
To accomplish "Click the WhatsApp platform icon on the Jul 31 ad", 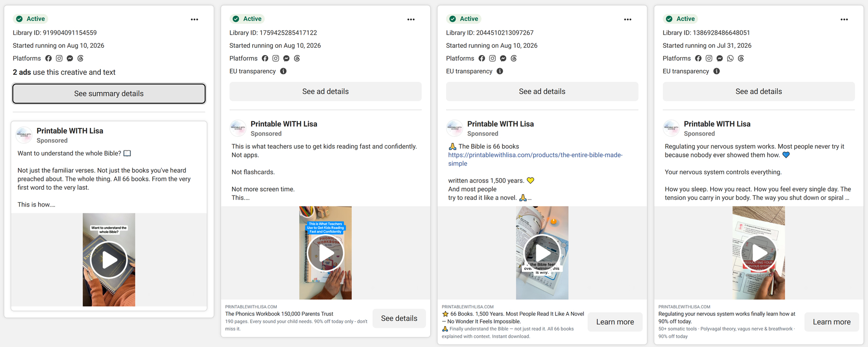I will pos(730,58).
